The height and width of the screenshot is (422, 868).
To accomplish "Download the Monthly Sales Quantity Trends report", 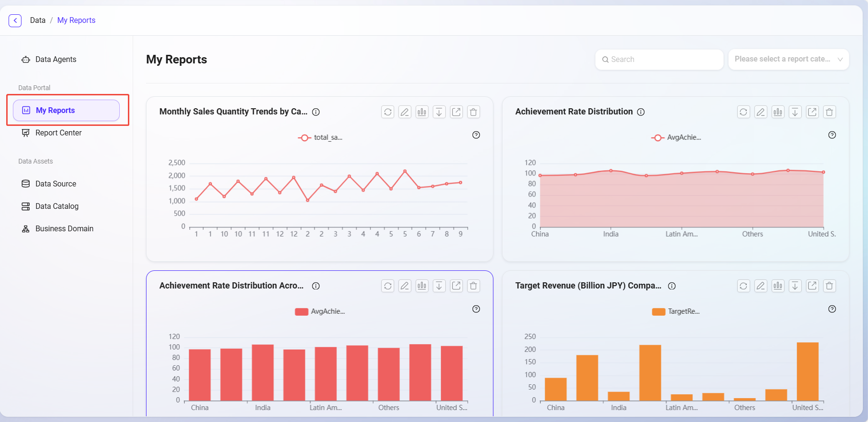I will [439, 112].
